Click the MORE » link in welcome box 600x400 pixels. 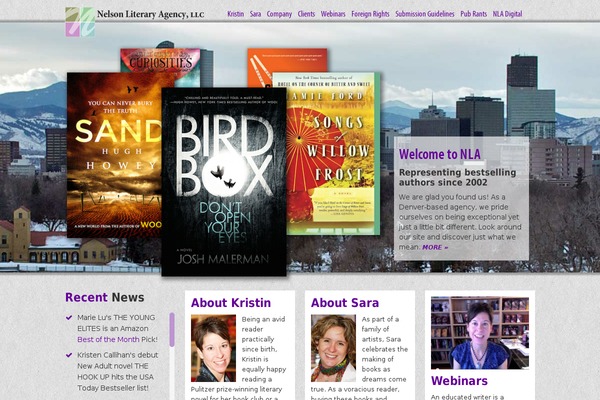[435, 247]
